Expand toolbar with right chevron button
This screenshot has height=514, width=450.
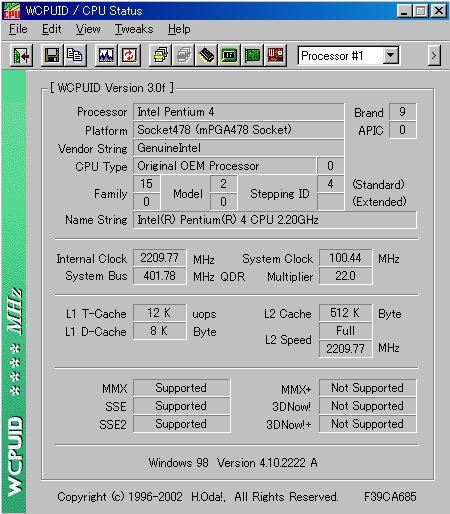[434, 56]
